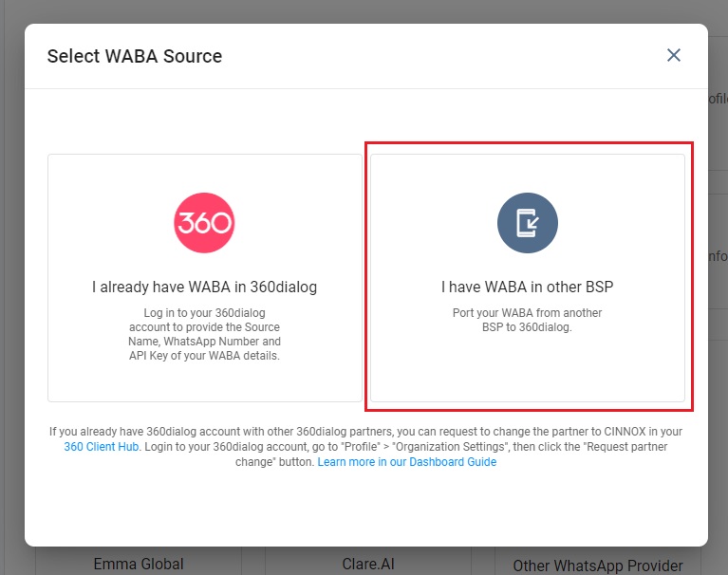728x575 pixels.
Task: Open 'Learn more in our Dashboard Guide'
Action: pyautogui.click(x=407, y=462)
